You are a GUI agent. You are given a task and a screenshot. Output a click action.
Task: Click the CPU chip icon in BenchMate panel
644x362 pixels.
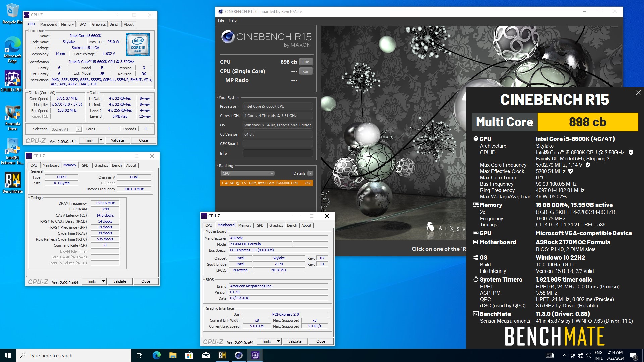[476, 139]
